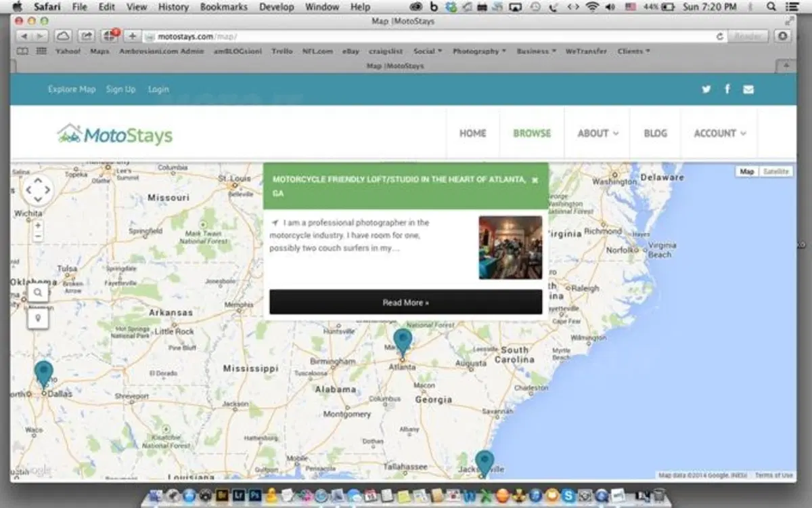
Task: Select the Jacksonville map pin
Action: pyautogui.click(x=484, y=463)
